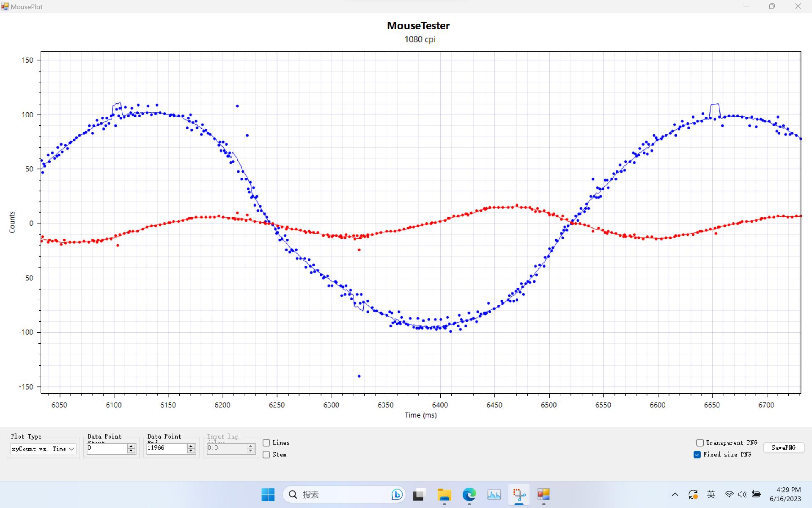This screenshot has height=508, width=812.
Task: Show hidden system tray icons
Action: [x=675, y=494]
